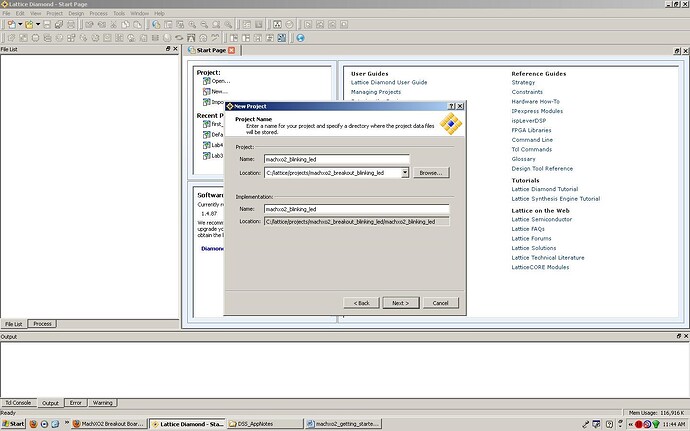Open the Process menu
Image resolution: width=690 pixels, height=431 pixels.
[x=99, y=13]
